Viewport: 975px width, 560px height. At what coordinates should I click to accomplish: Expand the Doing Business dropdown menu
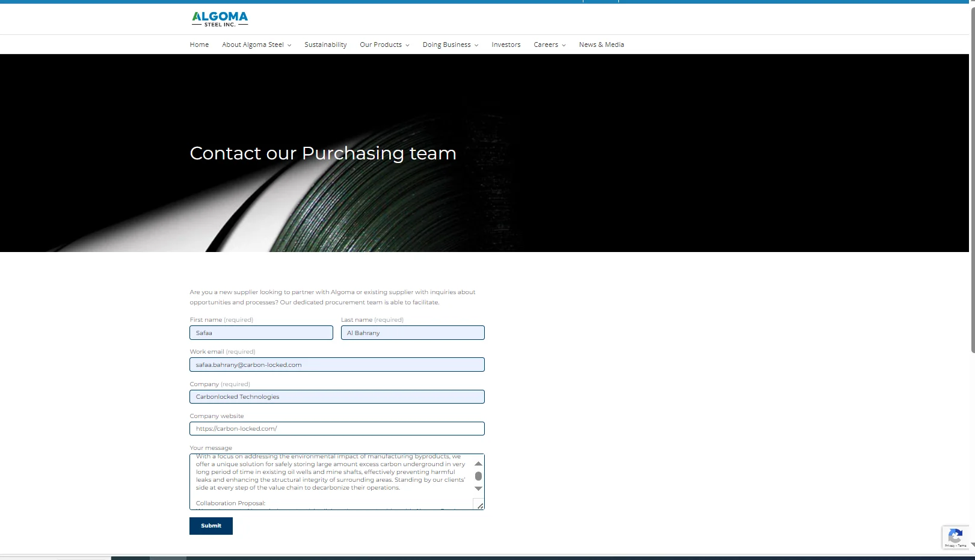[x=451, y=45]
